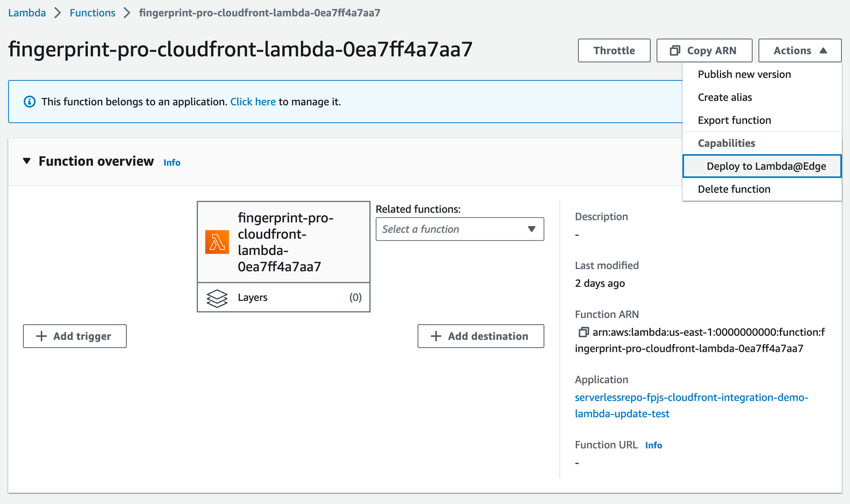Choose Create alias in Actions menu
The image size is (850, 504).
pos(725,97)
